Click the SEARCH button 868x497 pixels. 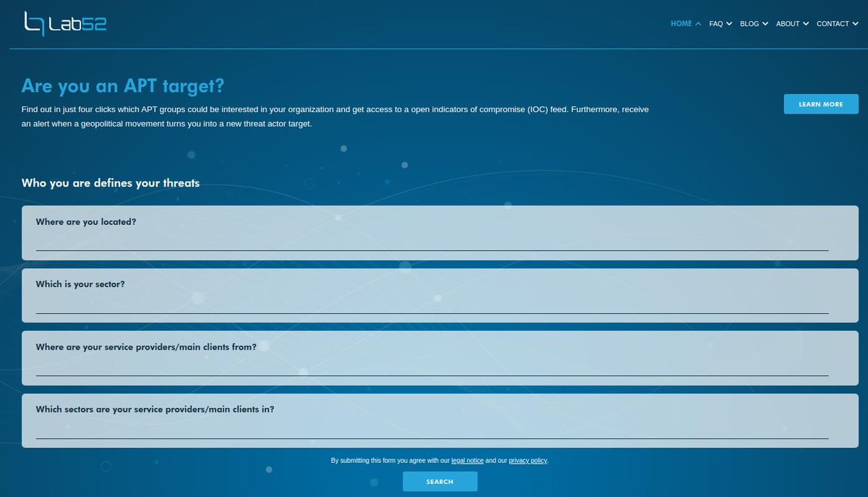coord(440,482)
